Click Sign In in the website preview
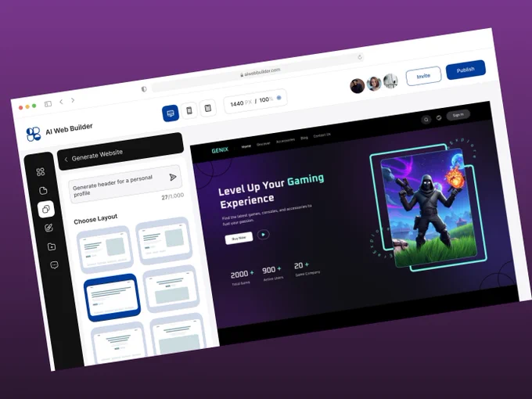 [x=458, y=115]
